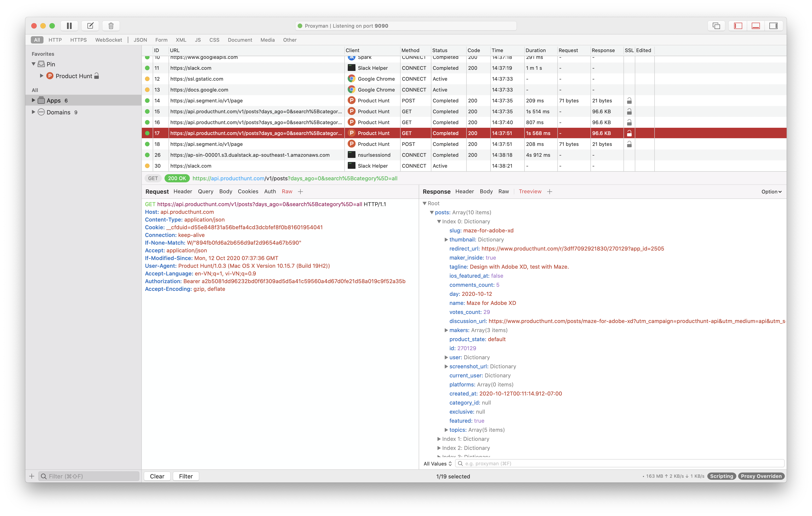
Task: Toggle the bottom panel layout icon
Action: click(756, 26)
